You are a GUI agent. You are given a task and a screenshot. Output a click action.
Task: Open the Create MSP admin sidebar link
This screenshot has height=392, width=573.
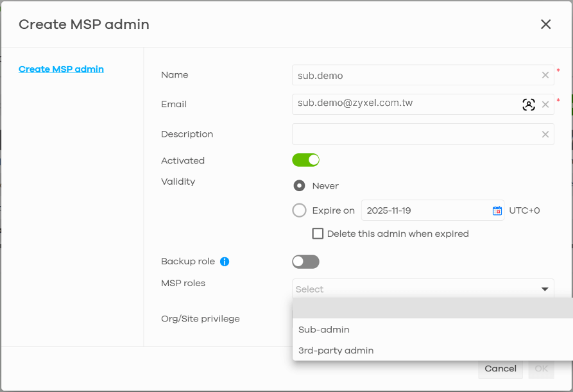pyautogui.click(x=61, y=69)
